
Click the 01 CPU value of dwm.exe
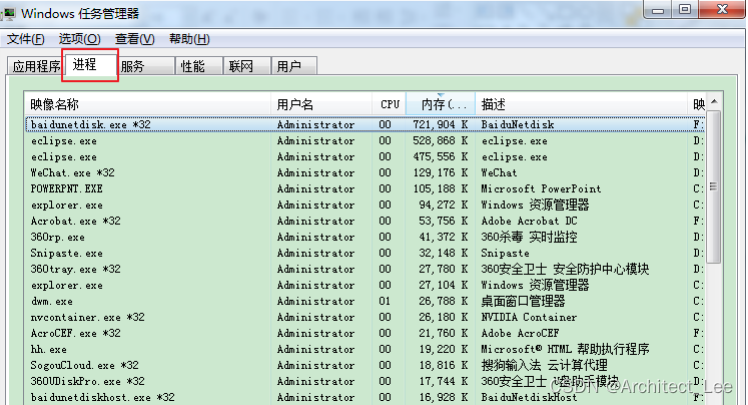(x=385, y=301)
